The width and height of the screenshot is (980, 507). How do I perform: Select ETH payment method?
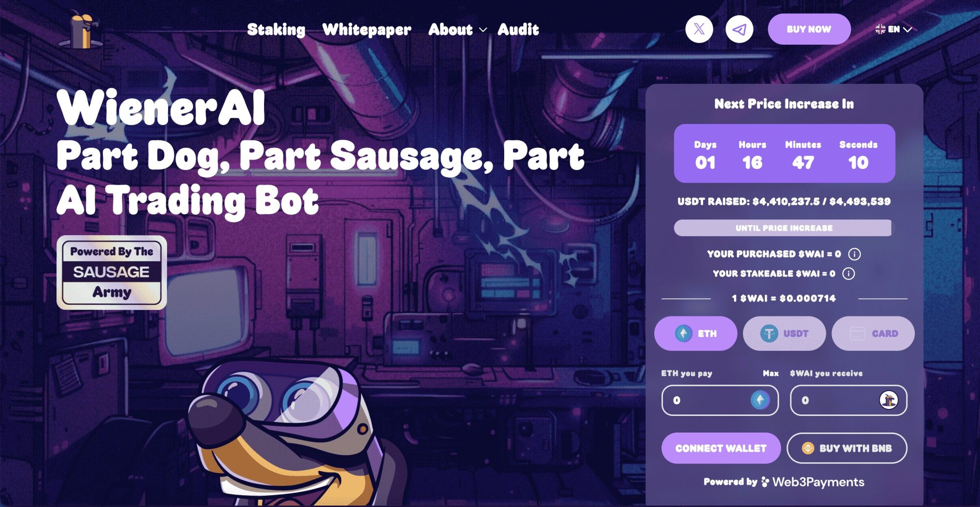click(x=695, y=334)
